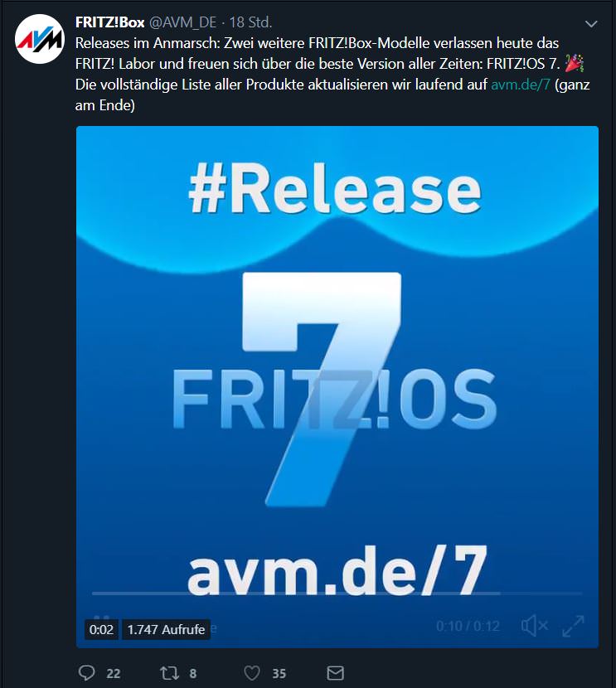The image size is (616, 688).
Task: Open the @AVM_DE handle
Action: click(183, 22)
